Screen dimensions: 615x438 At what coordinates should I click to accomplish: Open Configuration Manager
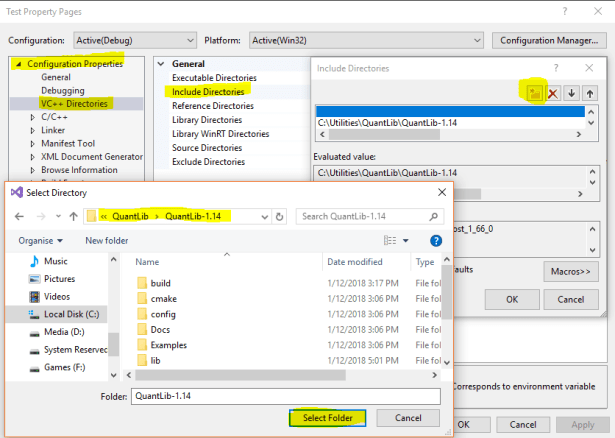pyautogui.click(x=549, y=40)
